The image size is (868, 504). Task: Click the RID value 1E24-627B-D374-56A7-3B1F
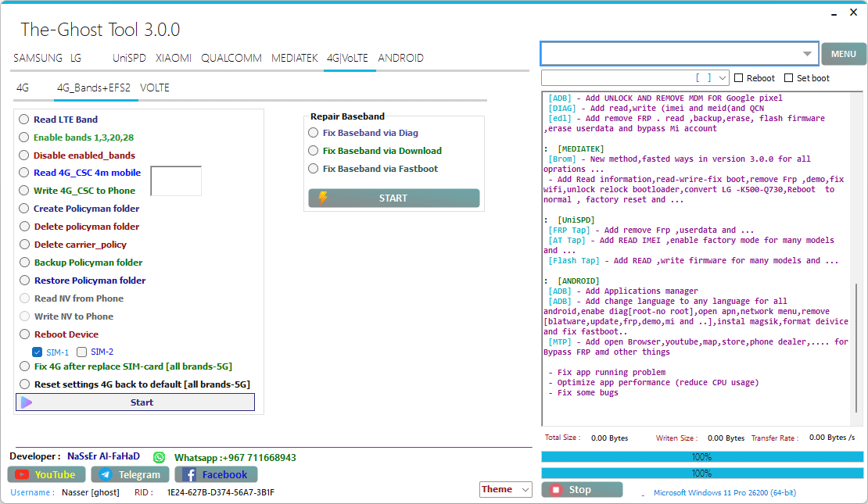pyautogui.click(x=221, y=492)
